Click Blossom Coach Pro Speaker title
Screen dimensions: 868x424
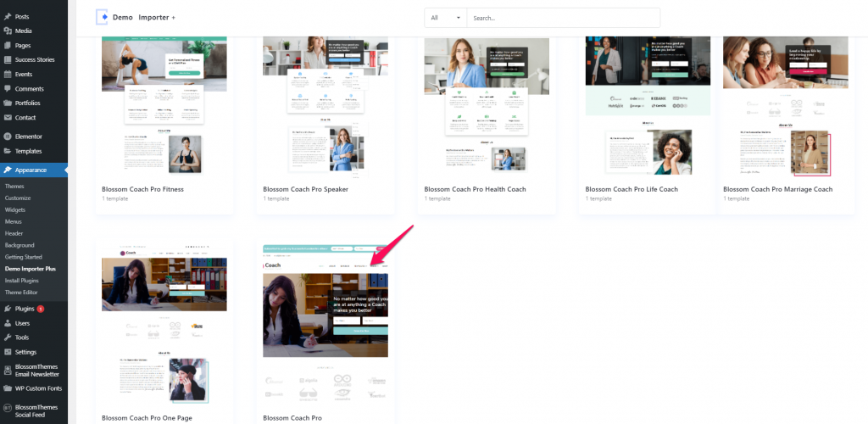click(305, 189)
